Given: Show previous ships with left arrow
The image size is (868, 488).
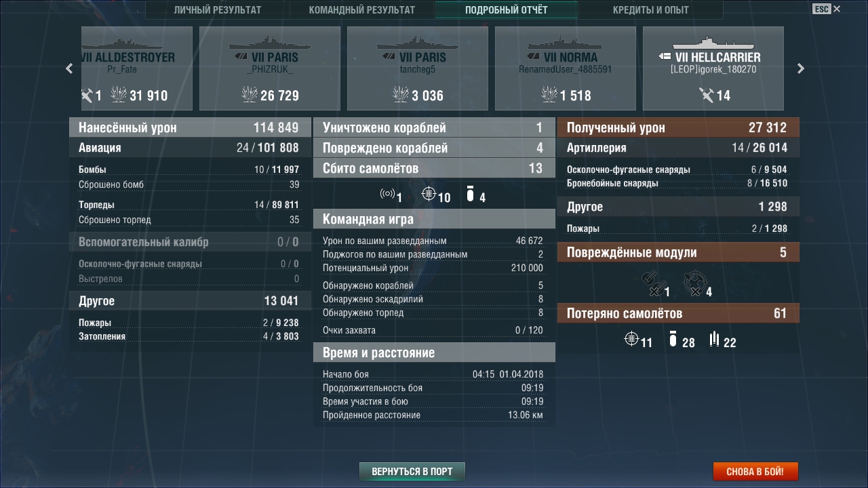Looking at the screenshot, I should tap(69, 68).
